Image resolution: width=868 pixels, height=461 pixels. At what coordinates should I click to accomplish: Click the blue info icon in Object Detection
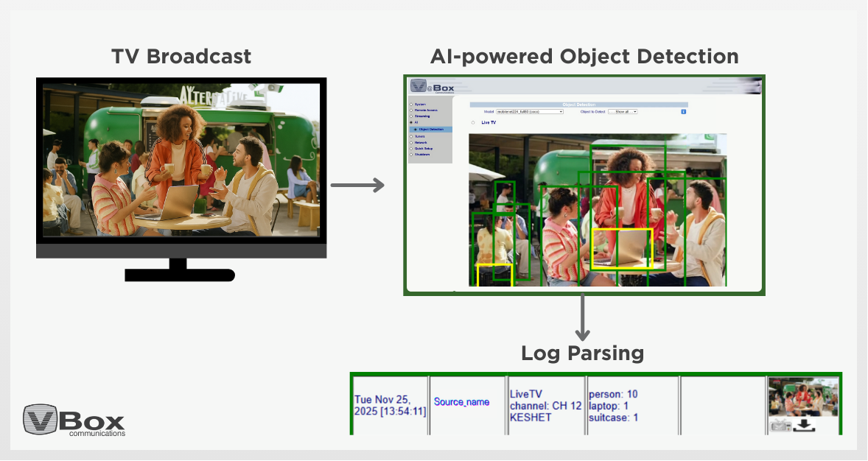[683, 111]
